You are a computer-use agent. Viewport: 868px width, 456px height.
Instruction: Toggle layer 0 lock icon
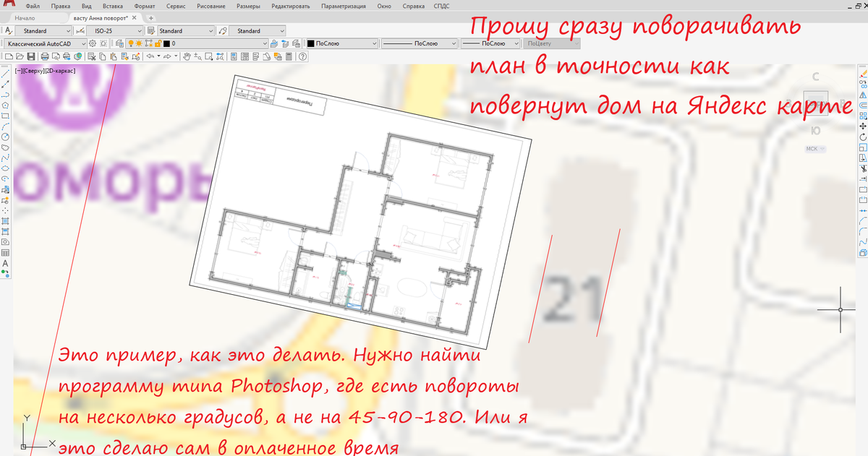(158, 43)
